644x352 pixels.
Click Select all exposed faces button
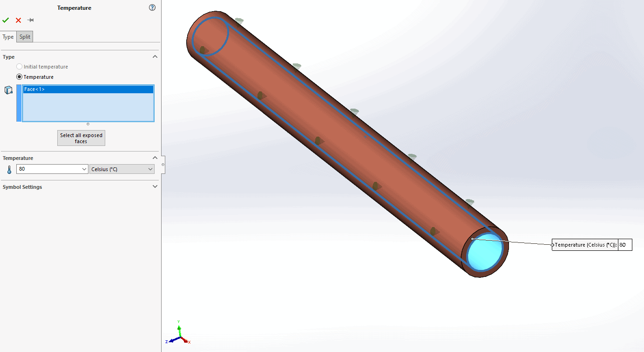point(81,138)
